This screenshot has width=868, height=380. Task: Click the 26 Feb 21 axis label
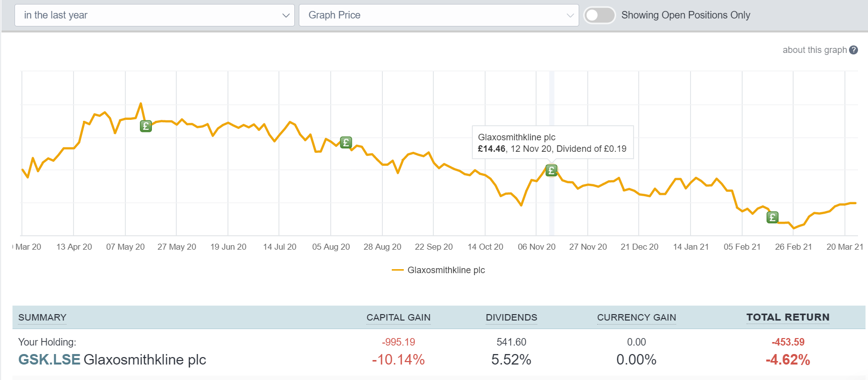[794, 247]
